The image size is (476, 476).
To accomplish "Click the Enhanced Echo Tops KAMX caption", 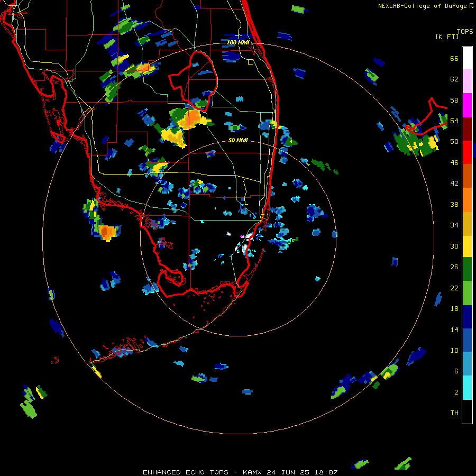I will coord(240,472).
